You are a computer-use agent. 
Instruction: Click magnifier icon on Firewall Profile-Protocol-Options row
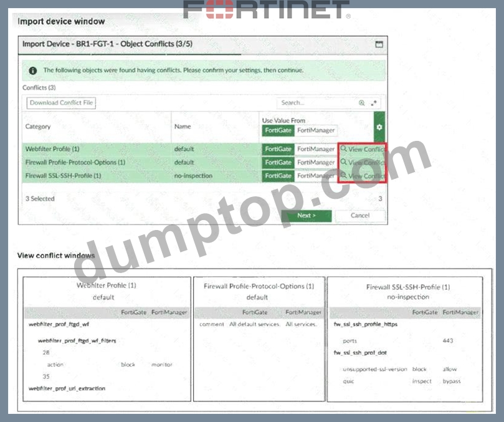tap(344, 162)
